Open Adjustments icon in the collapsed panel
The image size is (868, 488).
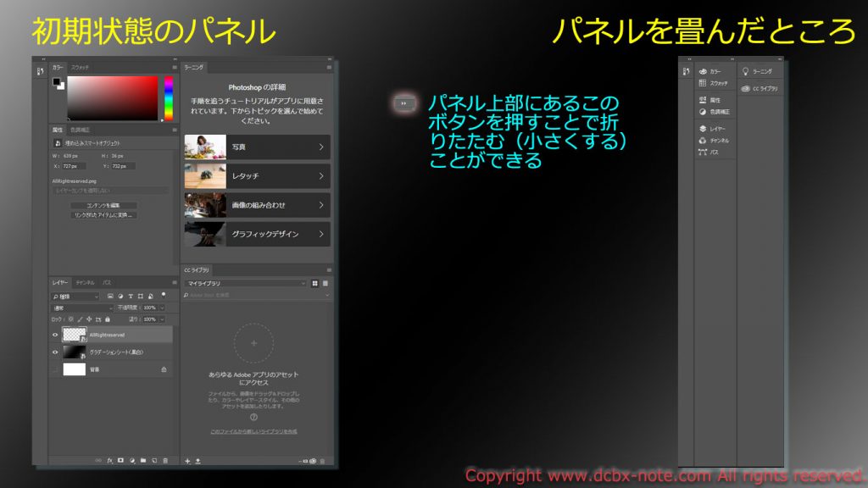[x=703, y=112]
